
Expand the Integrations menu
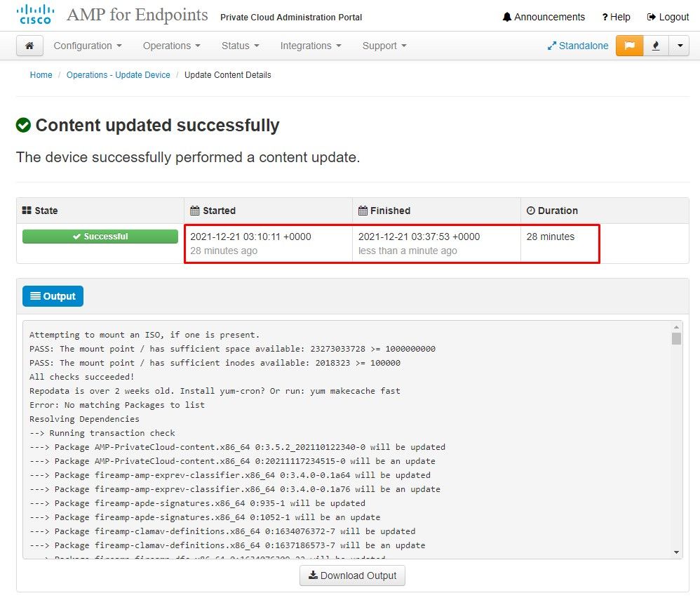[311, 46]
